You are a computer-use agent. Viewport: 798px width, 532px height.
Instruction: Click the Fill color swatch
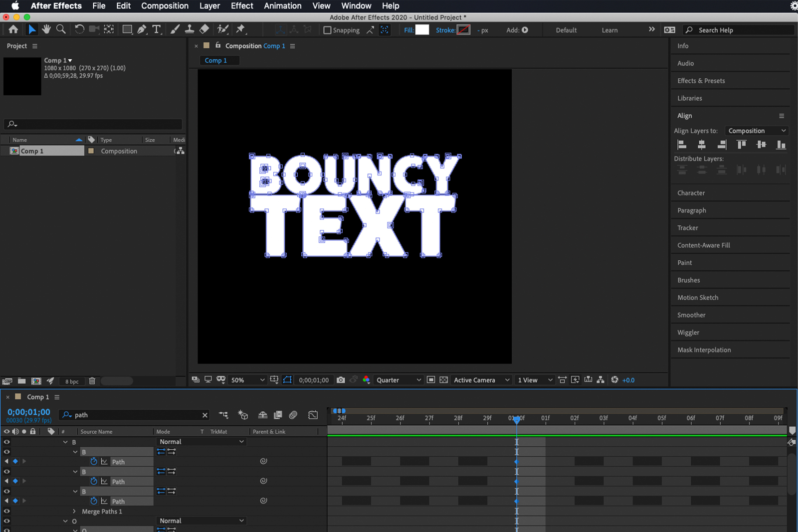422,30
